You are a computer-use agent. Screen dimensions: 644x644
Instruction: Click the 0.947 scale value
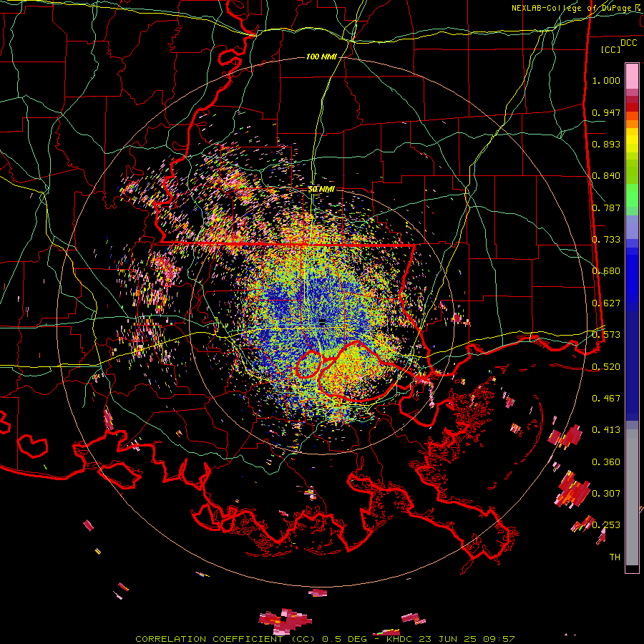[606, 112]
